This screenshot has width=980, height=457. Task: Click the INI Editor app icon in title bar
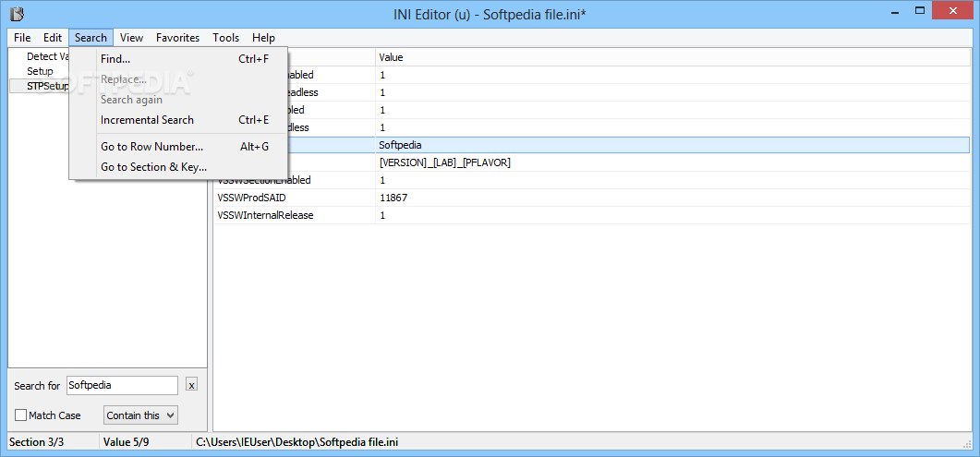point(18,13)
